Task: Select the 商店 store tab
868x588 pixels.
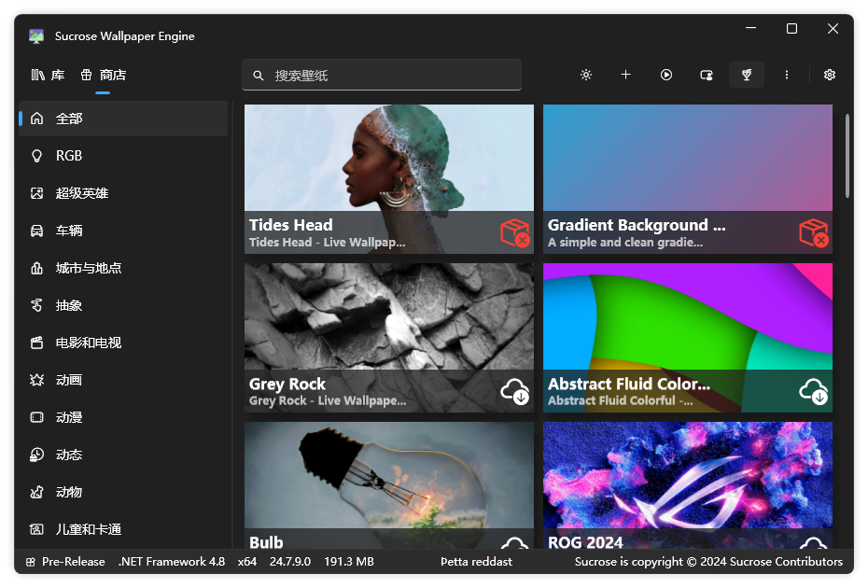Action: click(x=103, y=75)
